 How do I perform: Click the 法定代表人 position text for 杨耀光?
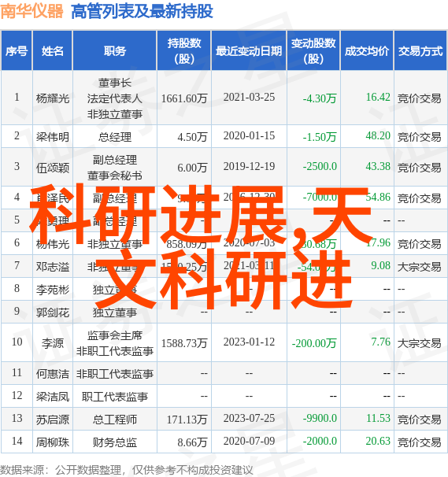pos(115,98)
